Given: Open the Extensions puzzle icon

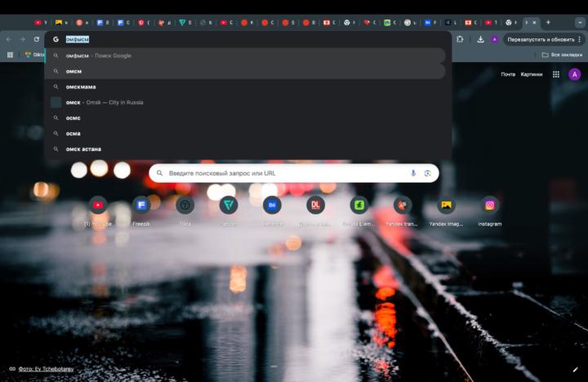Looking at the screenshot, I should pos(460,39).
